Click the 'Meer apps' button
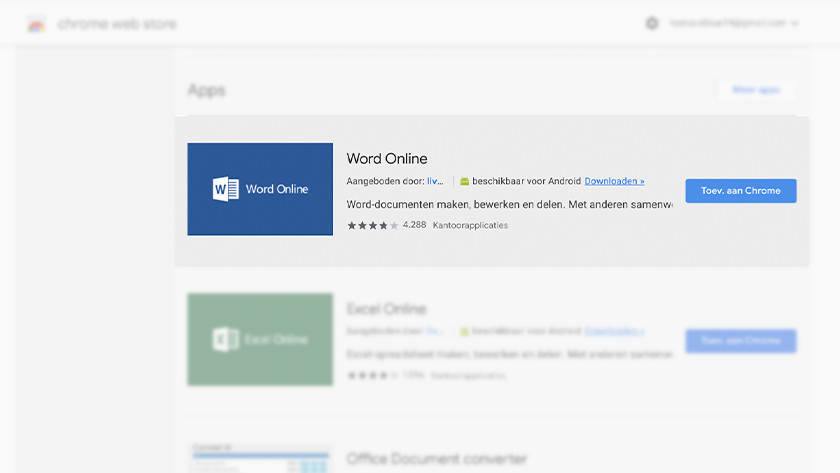 pos(755,90)
